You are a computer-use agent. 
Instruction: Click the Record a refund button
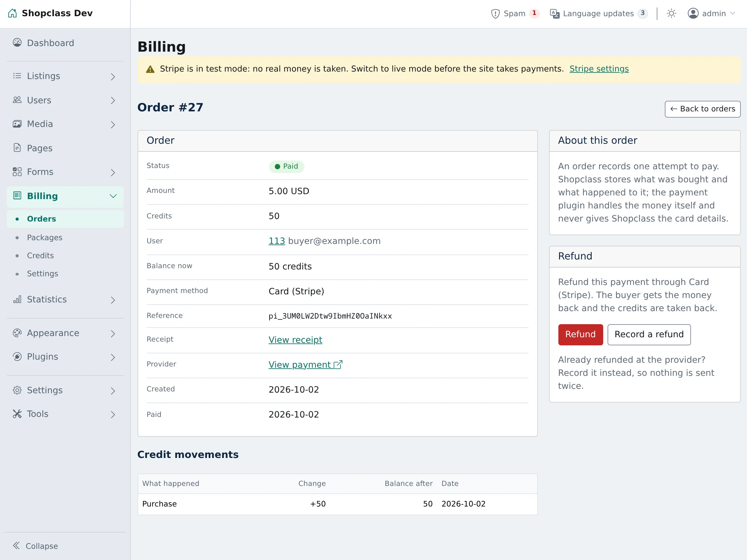click(x=649, y=334)
